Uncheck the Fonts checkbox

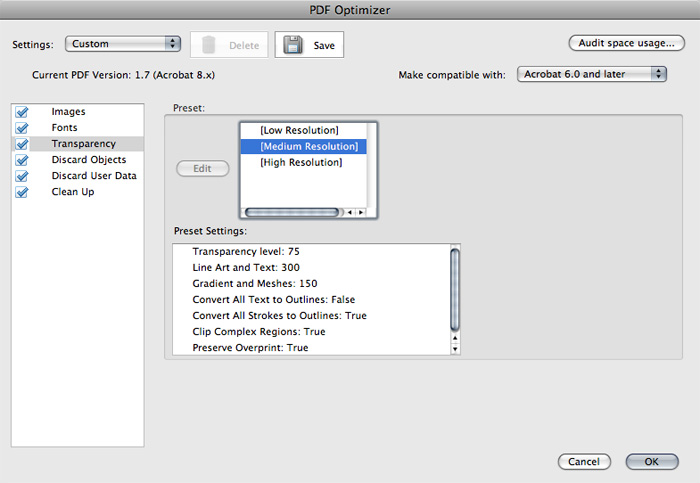(22, 128)
